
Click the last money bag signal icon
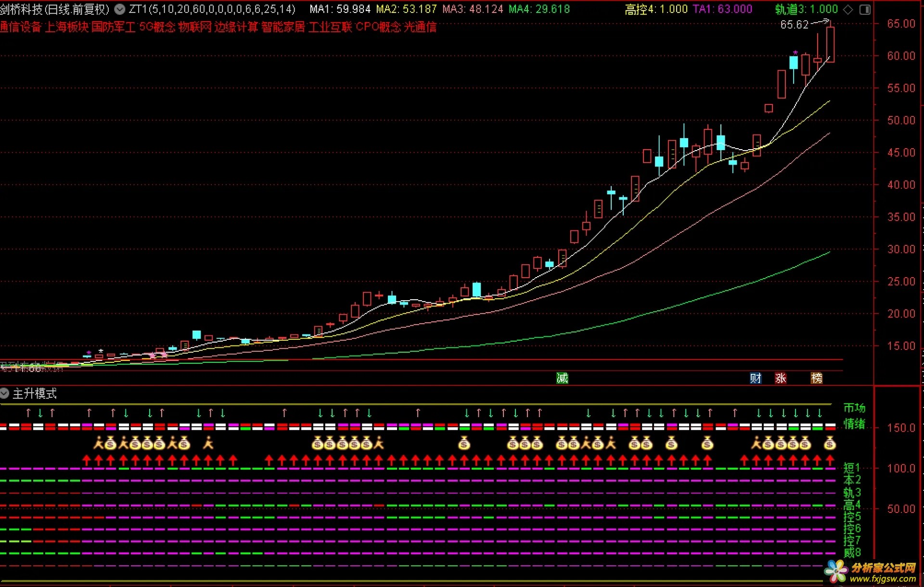[830, 443]
